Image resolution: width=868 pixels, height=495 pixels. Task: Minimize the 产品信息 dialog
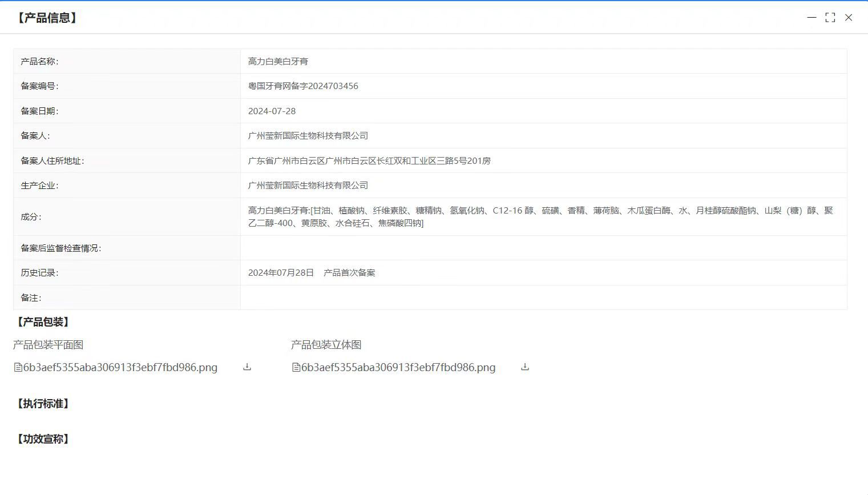click(812, 18)
